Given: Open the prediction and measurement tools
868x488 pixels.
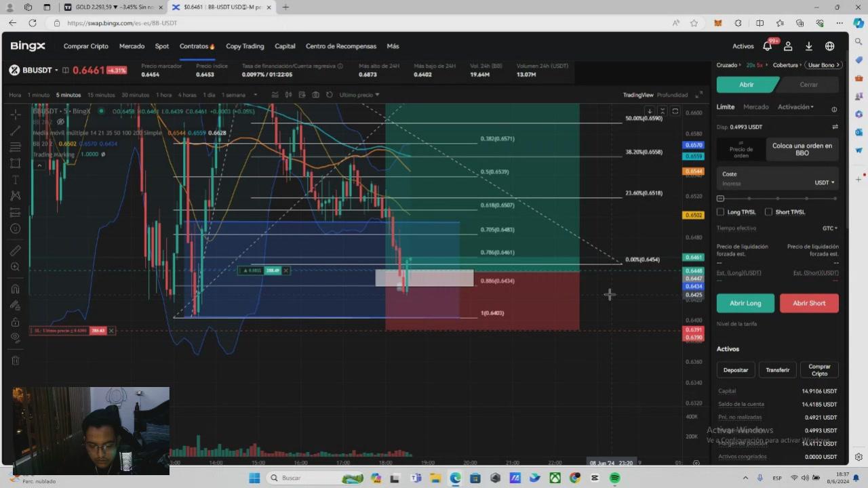Looking at the screenshot, I should point(15,212).
